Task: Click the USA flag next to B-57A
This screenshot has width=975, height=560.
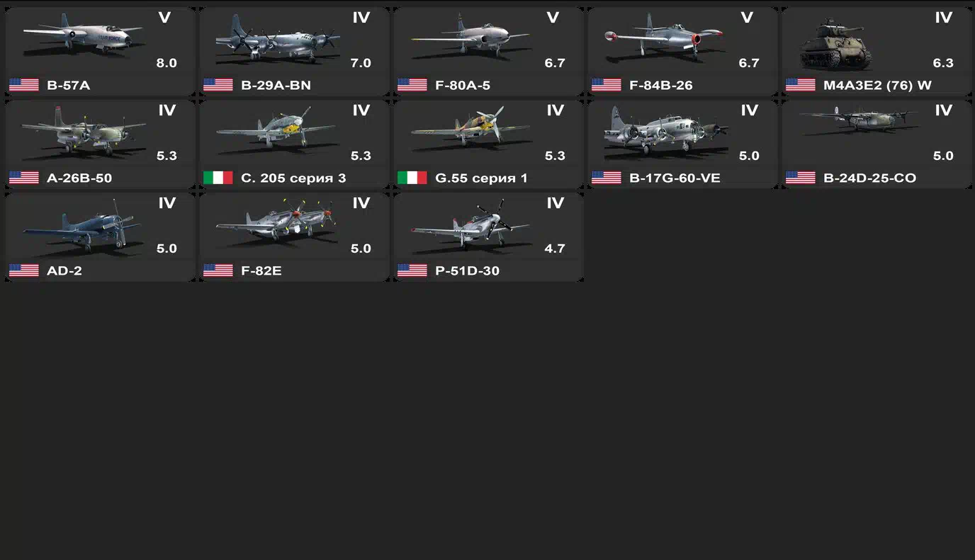Action: pyautogui.click(x=24, y=85)
